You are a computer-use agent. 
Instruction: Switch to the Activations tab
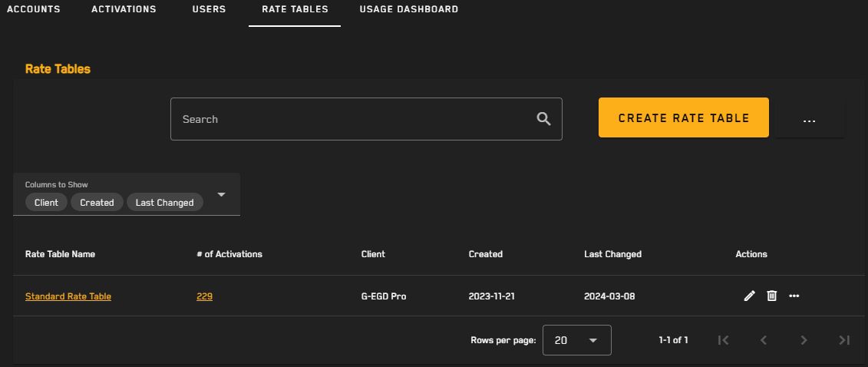[124, 9]
